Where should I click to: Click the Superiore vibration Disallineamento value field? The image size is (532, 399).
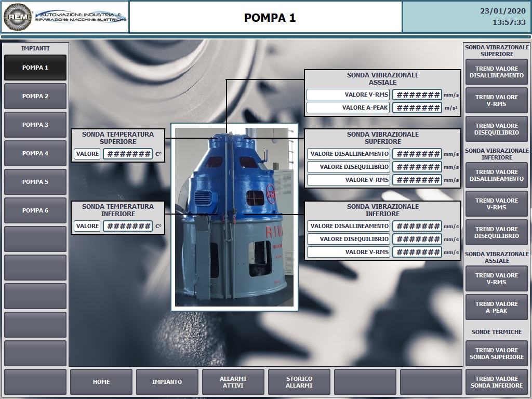(417, 154)
